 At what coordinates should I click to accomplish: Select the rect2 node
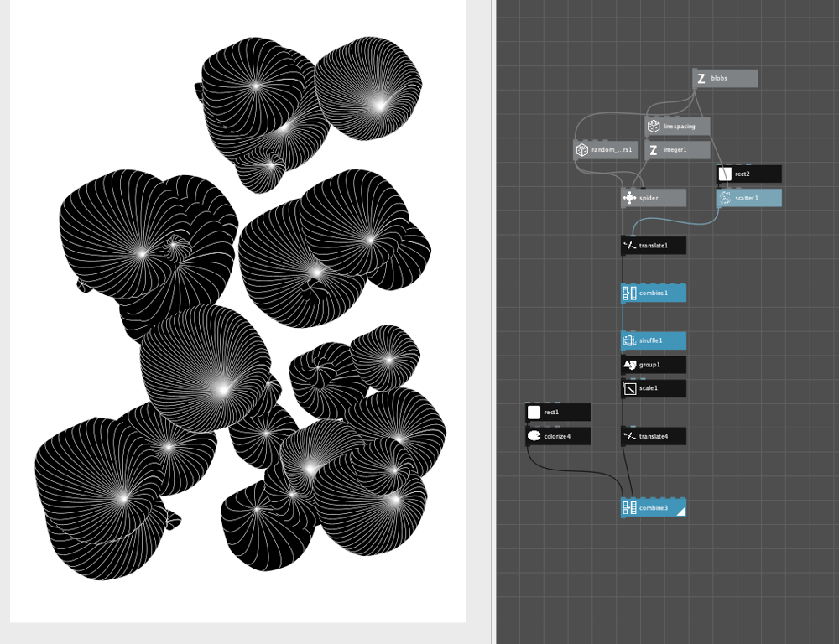tap(748, 174)
